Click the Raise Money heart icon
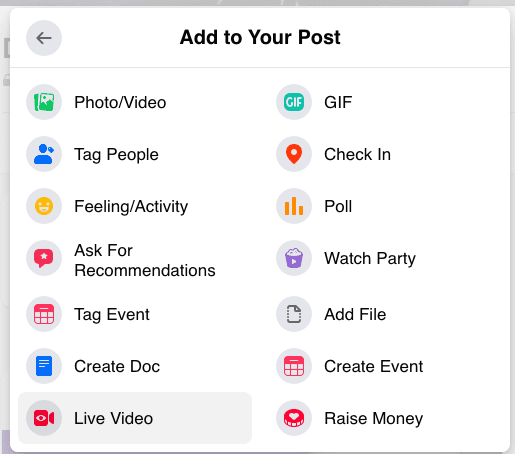 tap(294, 418)
